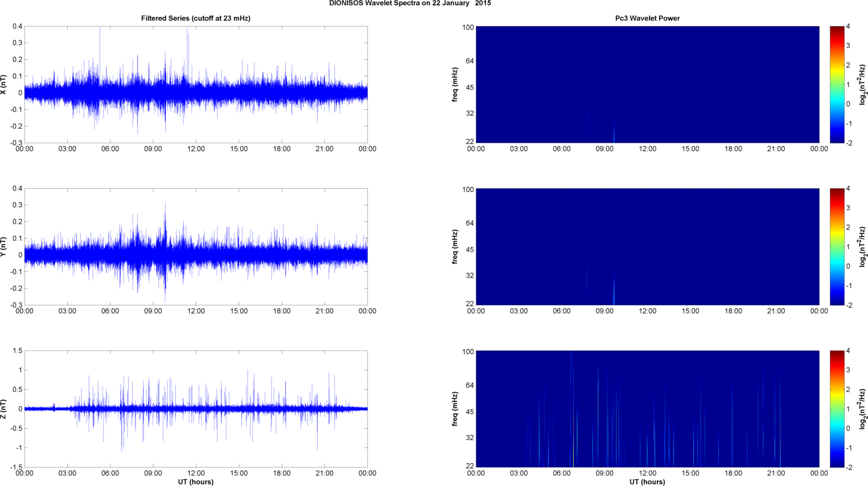Click log2(nT²/Hz) label beside X wavelet colorbar
The width and height of the screenshot is (868, 486).
coord(863,85)
